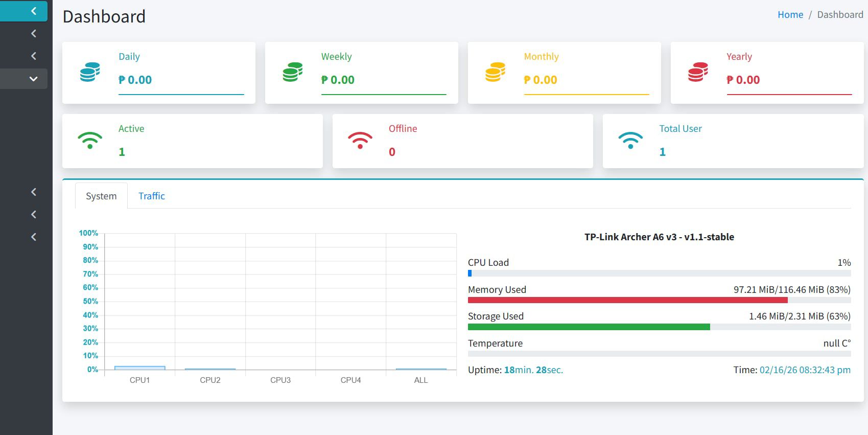Click the 100% y-axis label
868x435 pixels.
(x=88, y=233)
